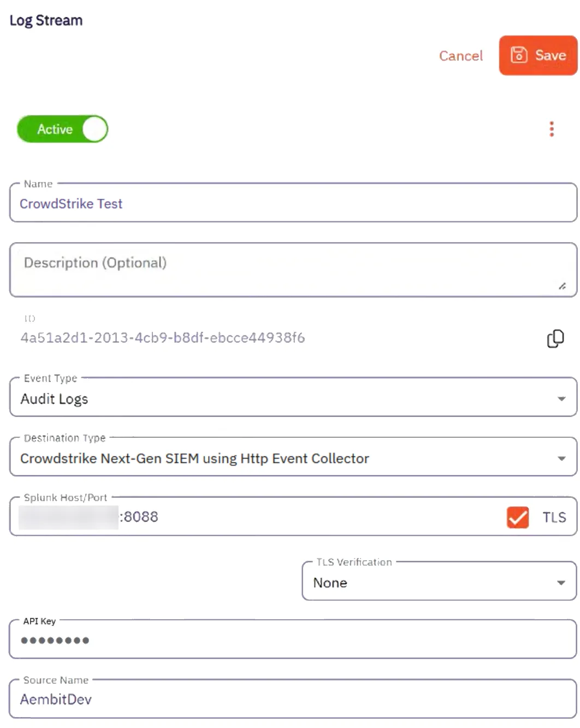Copy the log stream ID to clipboard
The height and width of the screenshot is (728, 580).
click(555, 338)
